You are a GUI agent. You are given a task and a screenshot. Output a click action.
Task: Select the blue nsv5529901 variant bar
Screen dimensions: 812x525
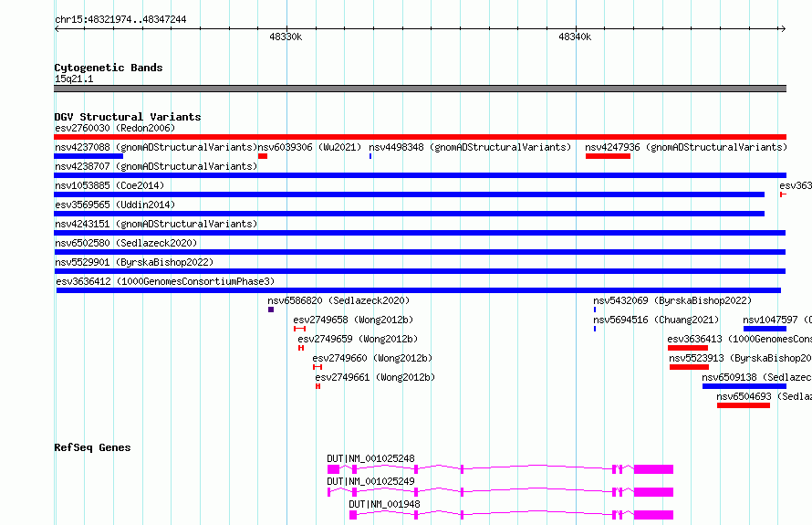tap(420, 271)
